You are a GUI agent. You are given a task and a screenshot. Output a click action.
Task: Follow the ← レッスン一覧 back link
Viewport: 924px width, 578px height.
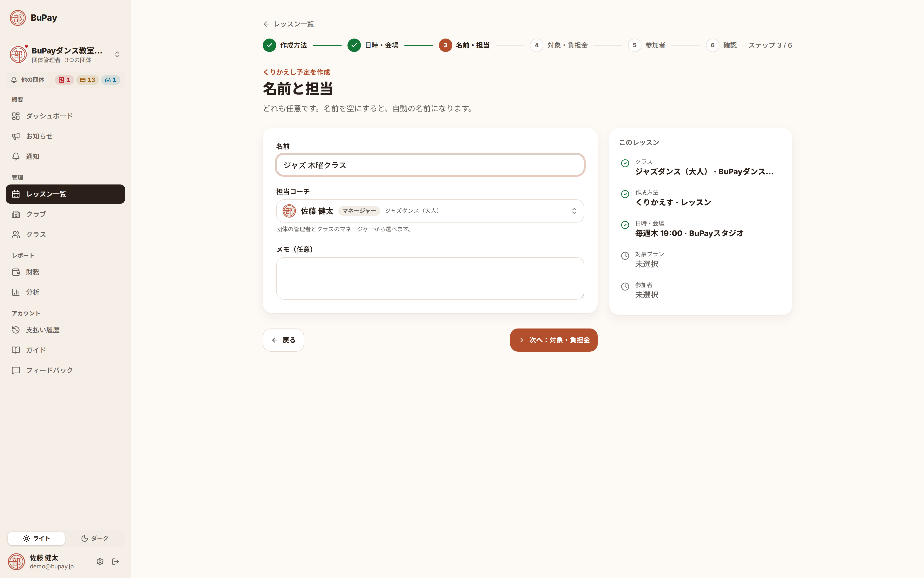click(x=289, y=24)
